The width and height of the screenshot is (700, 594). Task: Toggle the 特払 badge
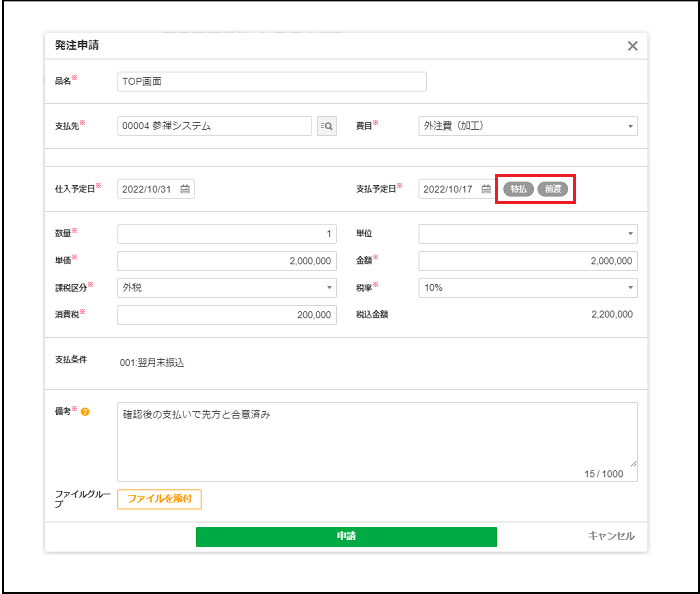[518, 189]
